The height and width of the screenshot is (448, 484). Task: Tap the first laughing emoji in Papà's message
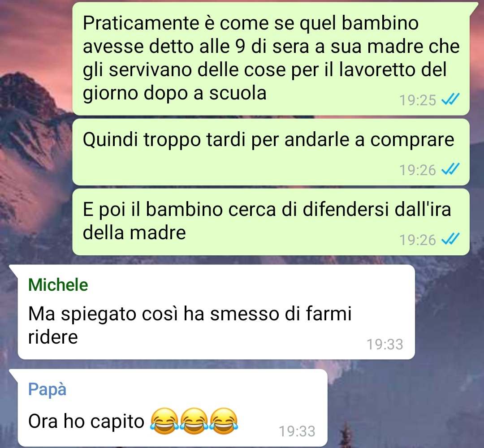coord(164,421)
